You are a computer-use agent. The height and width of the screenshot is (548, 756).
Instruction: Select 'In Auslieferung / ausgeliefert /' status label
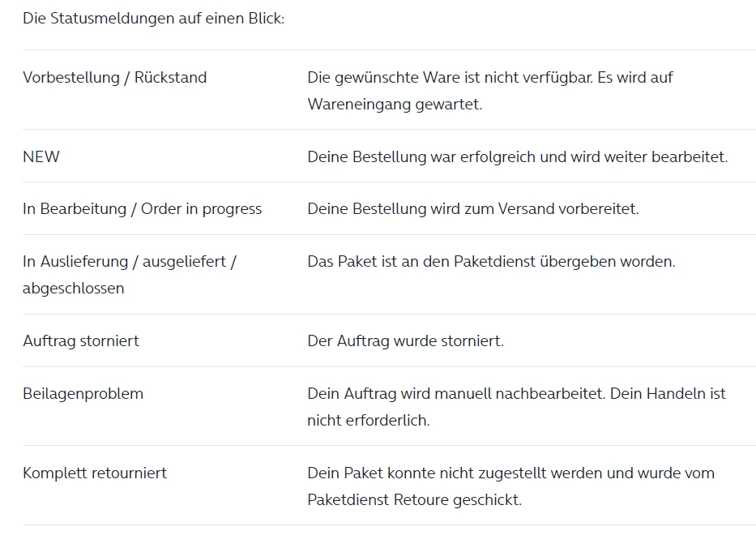(129, 262)
